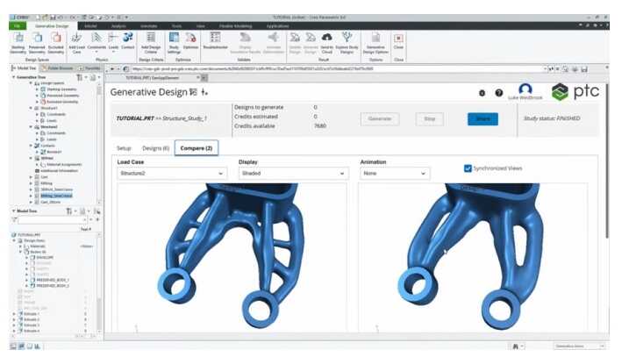The width and height of the screenshot is (629, 364).
Task: Click the Find binoculars icon in status bar
Action: click(516, 346)
